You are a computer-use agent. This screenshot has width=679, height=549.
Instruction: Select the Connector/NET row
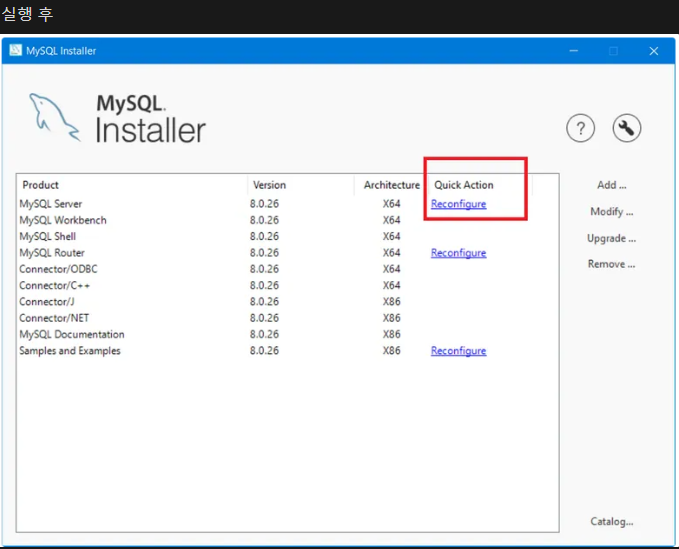287,318
